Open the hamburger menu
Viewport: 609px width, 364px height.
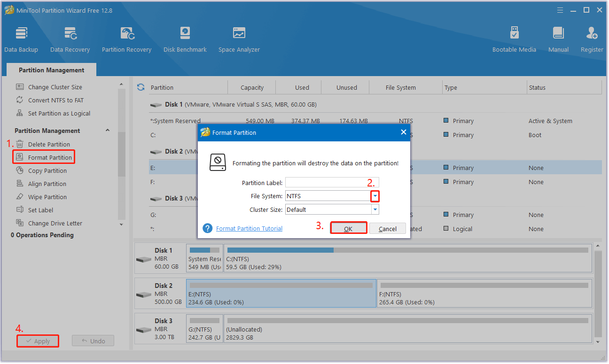coord(560,9)
